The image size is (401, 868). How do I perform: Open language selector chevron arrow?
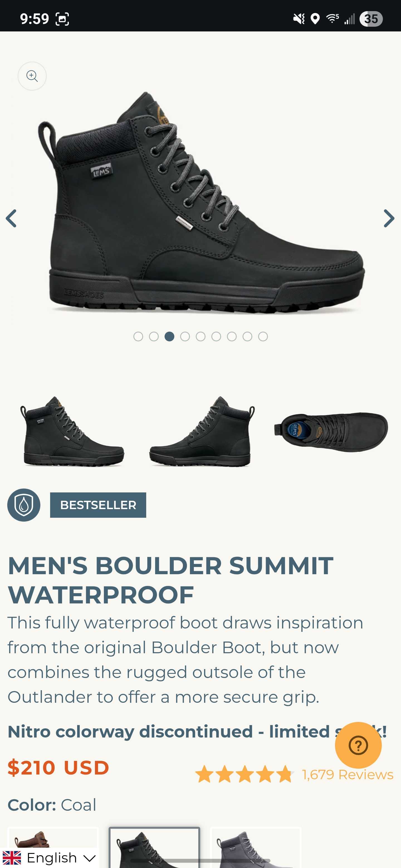89,858
